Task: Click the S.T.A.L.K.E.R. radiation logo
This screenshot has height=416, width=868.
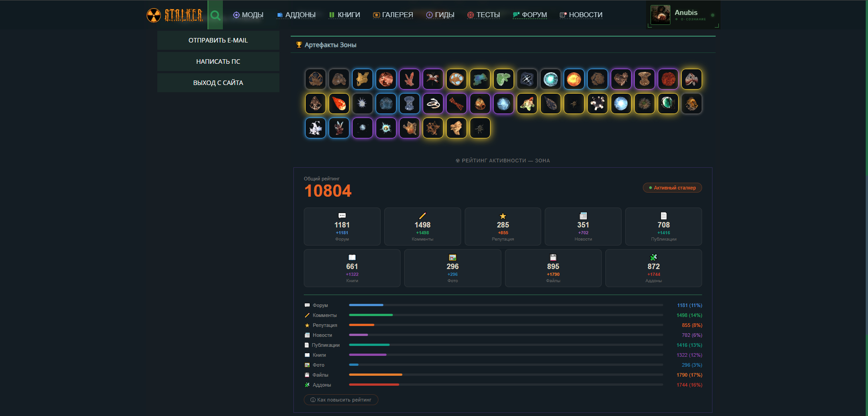Action: pos(175,15)
